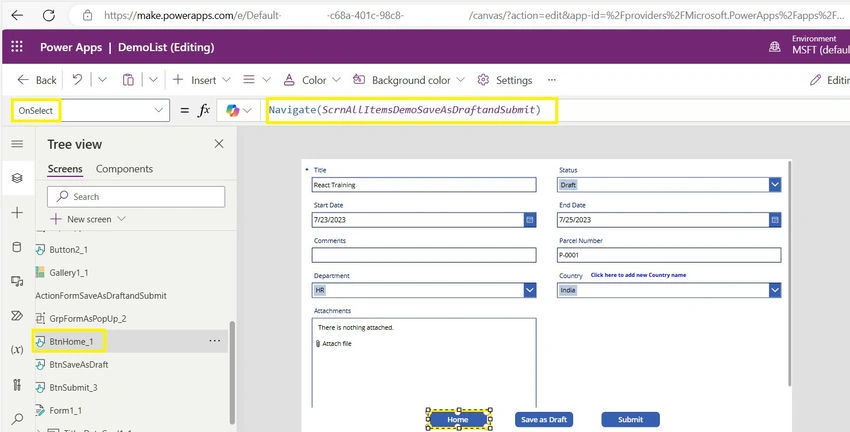This screenshot has height=432, width=850.
Task: Click the Attach file link
Action: (333, 344)
